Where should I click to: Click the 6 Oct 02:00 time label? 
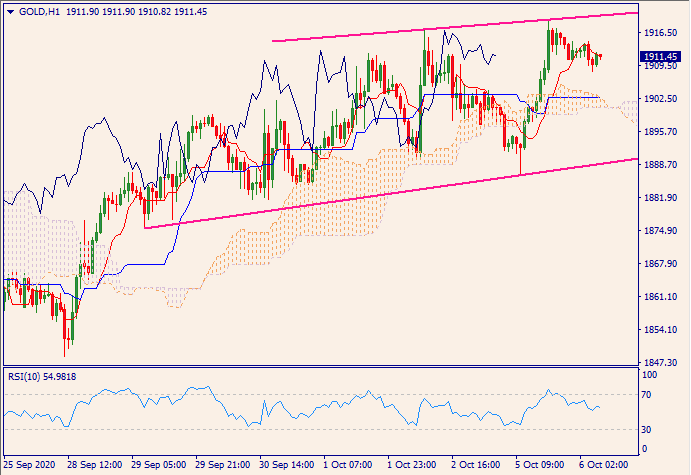(x=607, y=466)
